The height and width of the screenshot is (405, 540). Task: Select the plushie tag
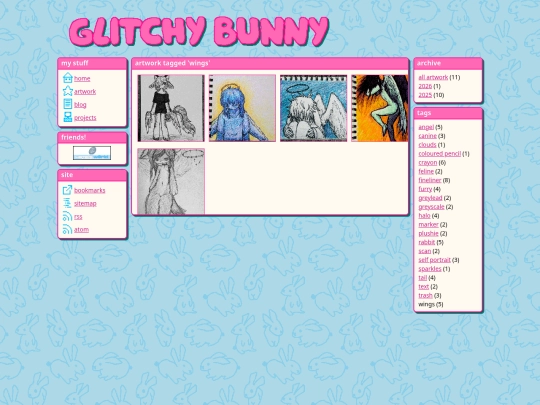(428, 233)
